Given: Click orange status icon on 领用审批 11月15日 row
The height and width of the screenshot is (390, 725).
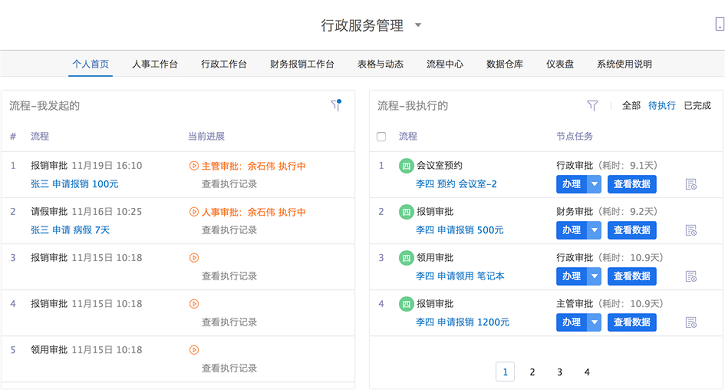Looking at the screenshot, I should pos(194,350).
